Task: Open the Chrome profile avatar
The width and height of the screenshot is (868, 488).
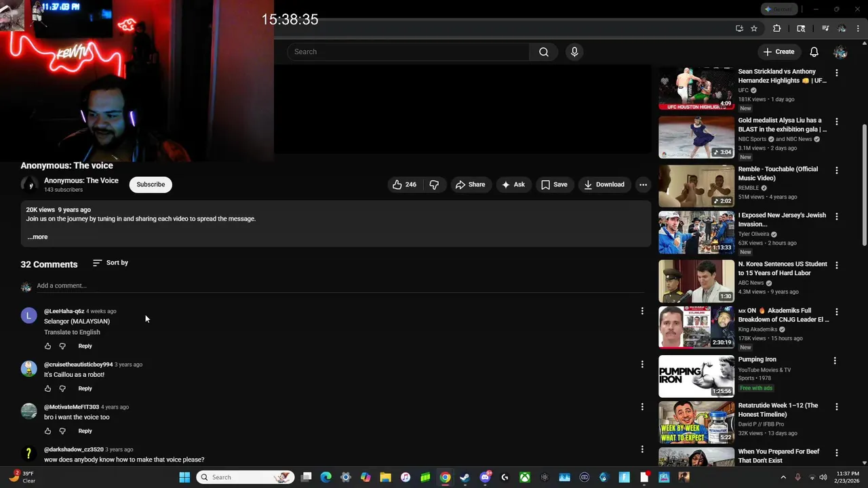Action: click(842, 28)
